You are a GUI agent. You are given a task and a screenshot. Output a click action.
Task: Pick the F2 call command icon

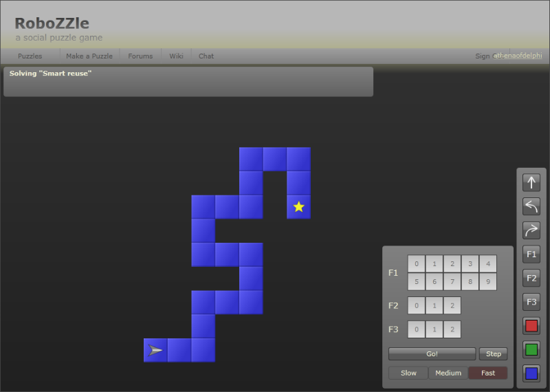(x=531, y=278)
